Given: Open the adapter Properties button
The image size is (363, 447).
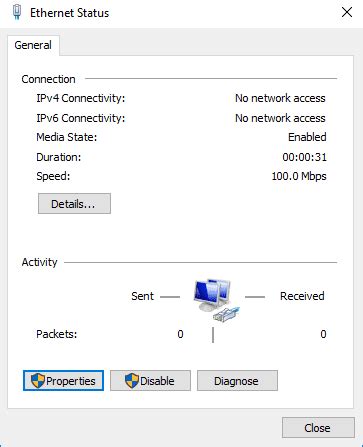Looking at the screenshot, I should coord(63,380).
